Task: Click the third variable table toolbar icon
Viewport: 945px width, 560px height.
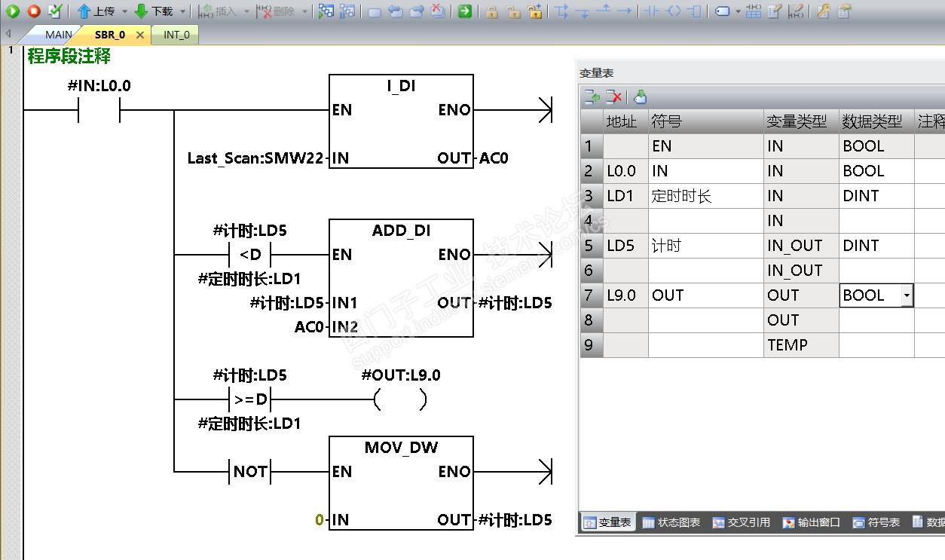Action: [x=641, y=97]
